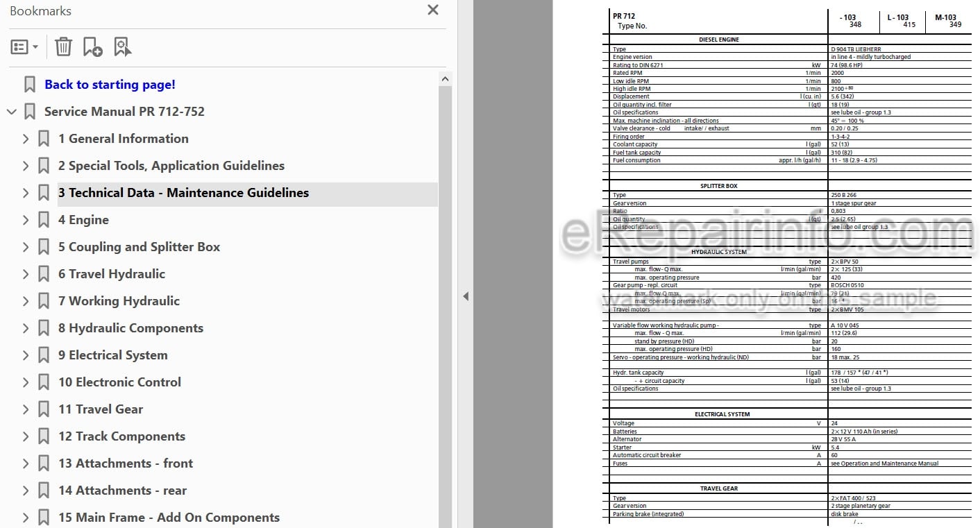Open '13 Attachments - front' bookmark
Image resolution: width=980 pixels, height=528 pixels.
(x=126, y=463)
